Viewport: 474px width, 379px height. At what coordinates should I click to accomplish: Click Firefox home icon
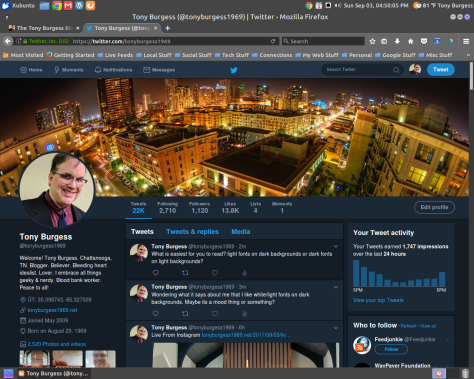[410, 41]
